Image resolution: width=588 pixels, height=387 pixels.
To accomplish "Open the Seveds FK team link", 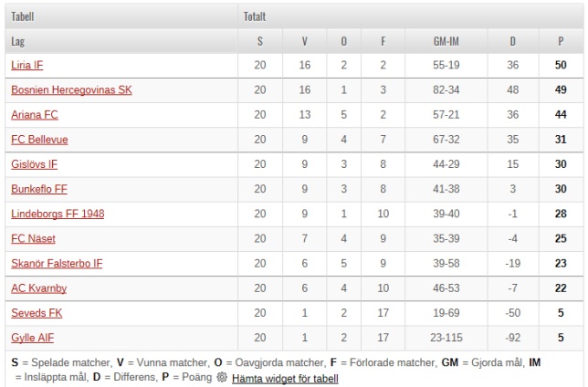I will pyautogui.click(x=35, y=313).
